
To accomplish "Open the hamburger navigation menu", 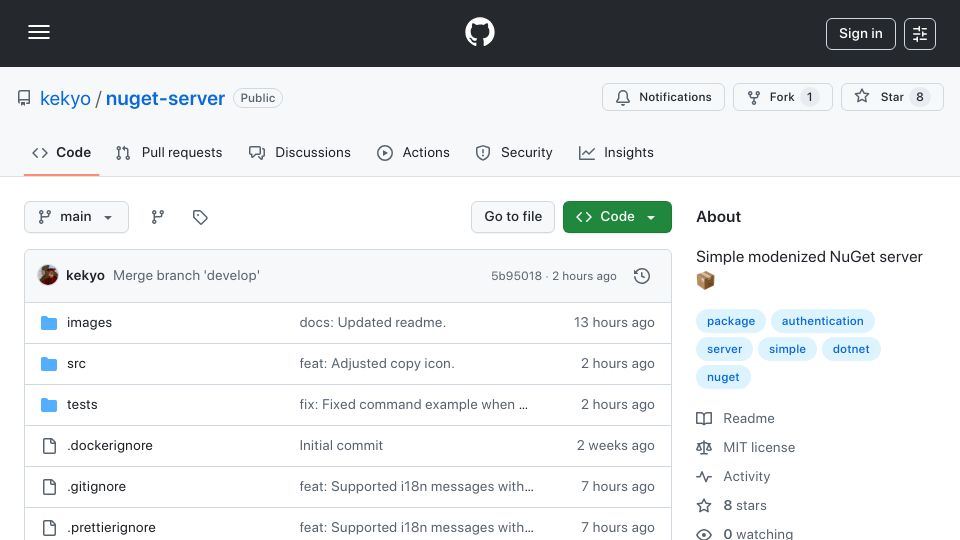I will 39,32.
